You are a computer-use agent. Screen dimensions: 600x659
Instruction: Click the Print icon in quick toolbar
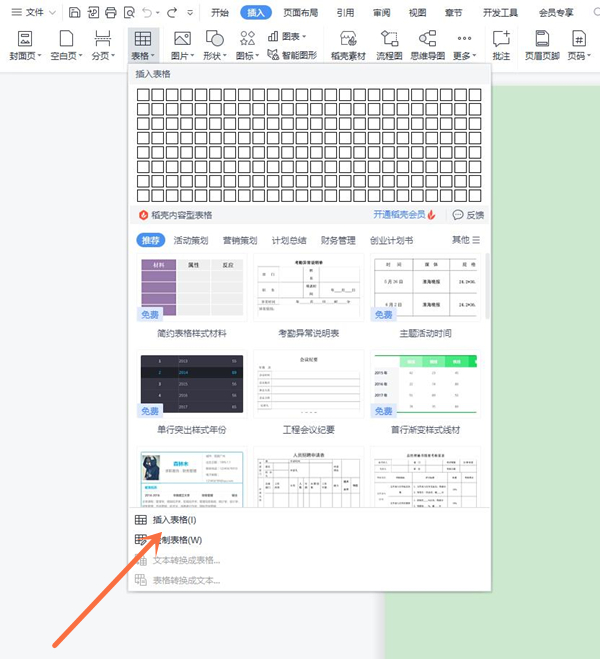pyautogui.click(x=111, y=13)
